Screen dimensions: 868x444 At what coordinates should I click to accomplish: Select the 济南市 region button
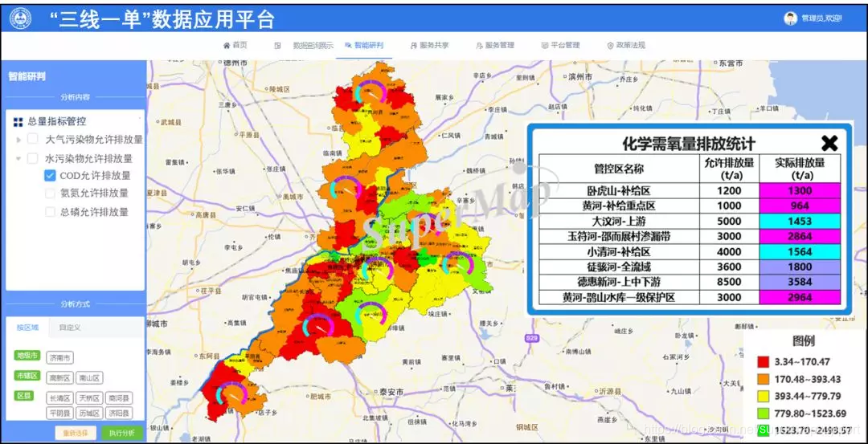point(59,358)
